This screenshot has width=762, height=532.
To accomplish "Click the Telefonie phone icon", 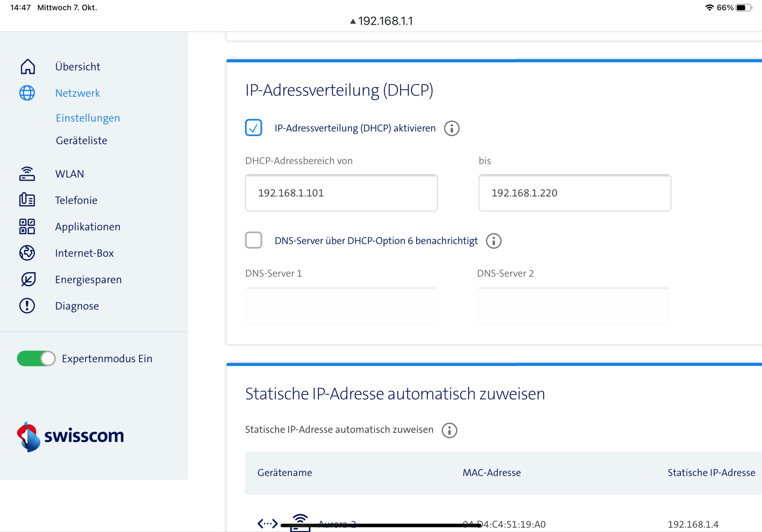I will pos(27,200).
